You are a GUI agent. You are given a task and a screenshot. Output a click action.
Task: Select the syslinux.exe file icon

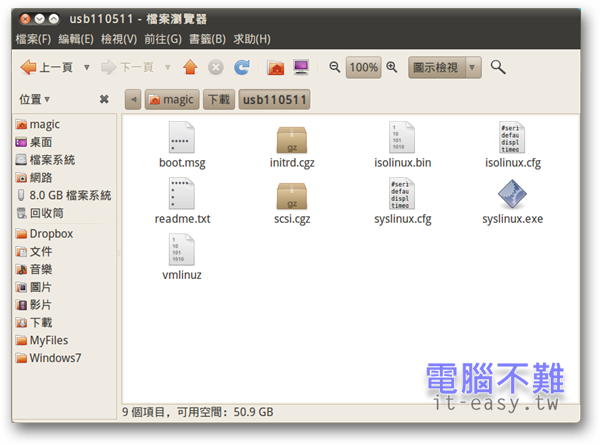[x=512, y=194]
